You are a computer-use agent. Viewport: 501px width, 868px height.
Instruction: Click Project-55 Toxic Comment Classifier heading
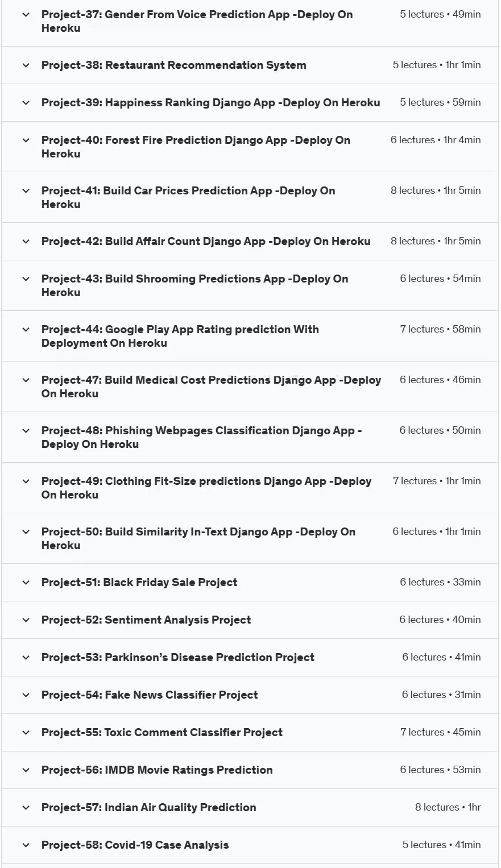pos(162,732)
